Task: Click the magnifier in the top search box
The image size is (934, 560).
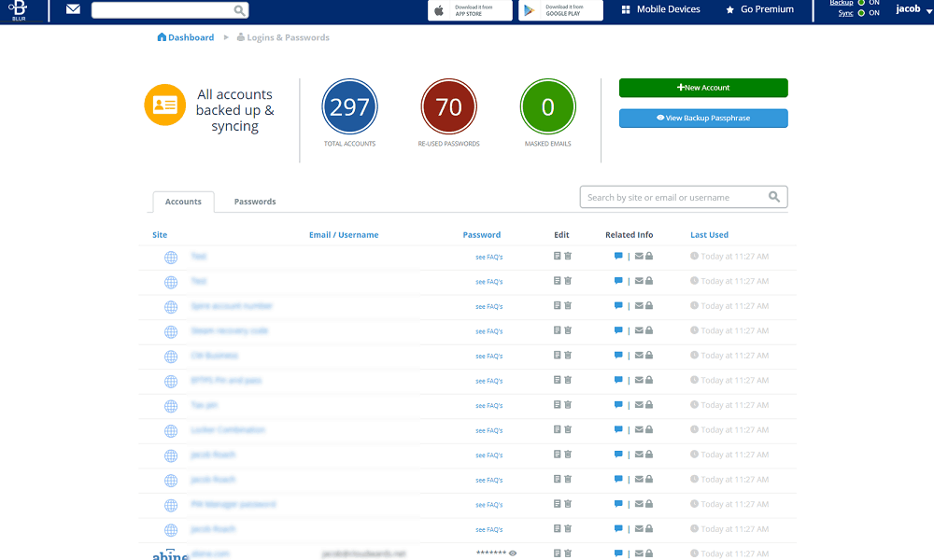Action: tap(239, 10)
